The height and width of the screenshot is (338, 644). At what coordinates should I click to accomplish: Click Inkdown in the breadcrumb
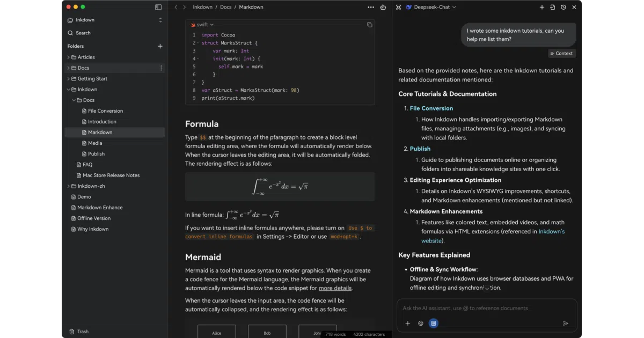pos(203,7)
